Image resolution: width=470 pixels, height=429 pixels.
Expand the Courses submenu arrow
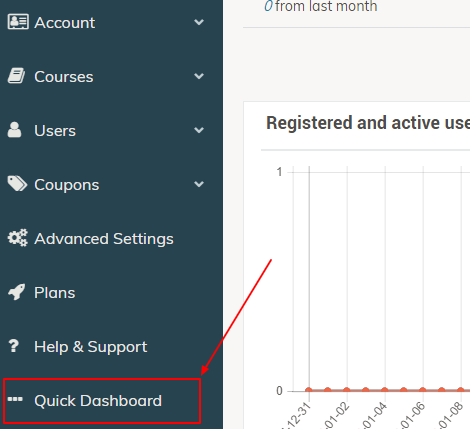click(199, 76)
